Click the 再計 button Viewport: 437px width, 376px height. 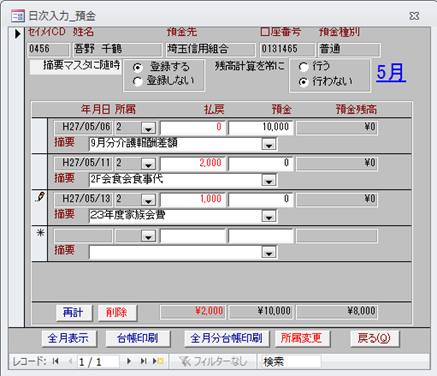click(x=74, y=313)
